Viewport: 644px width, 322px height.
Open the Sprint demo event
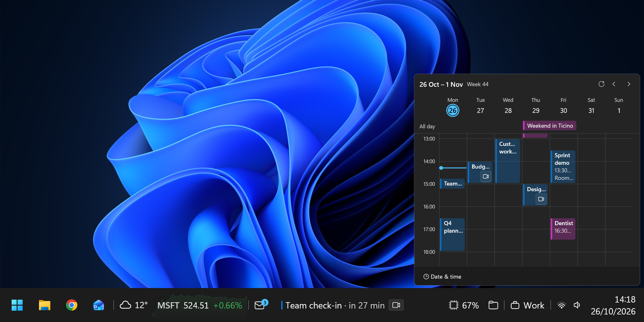[563, 167]
